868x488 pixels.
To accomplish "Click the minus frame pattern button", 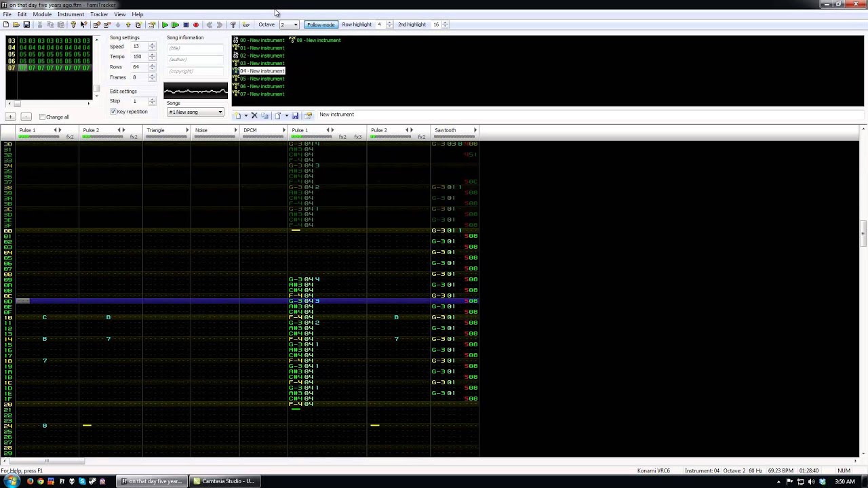I will [26, 117].
